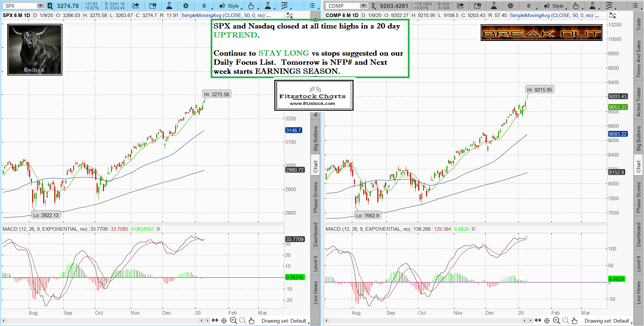Click the zoom in magnifier below SPX chart
This screenshot has width=644, height=326.
(233, 321)
